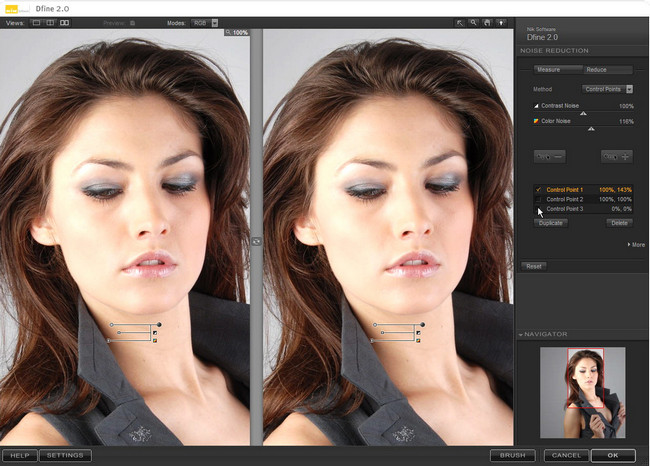Switch to the Measure tab
This screenshot has width=650, height=466.
click(x=549, y=70)
